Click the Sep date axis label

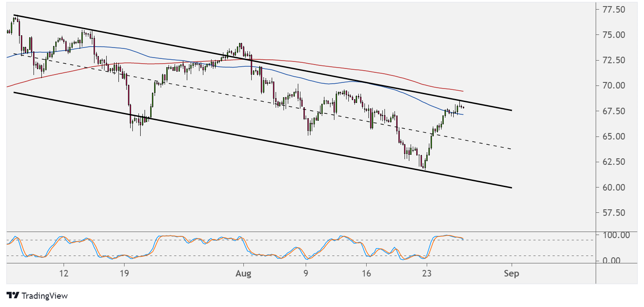(512, 274)
